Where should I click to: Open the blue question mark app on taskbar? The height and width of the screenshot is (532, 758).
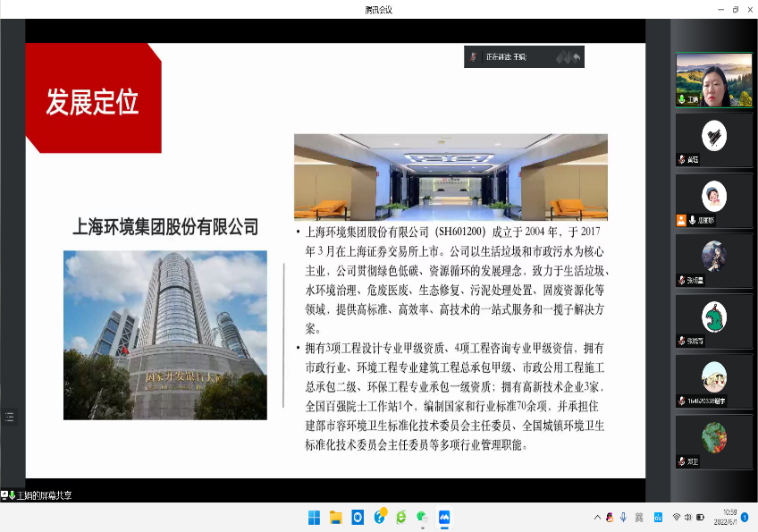coord(380,517)
